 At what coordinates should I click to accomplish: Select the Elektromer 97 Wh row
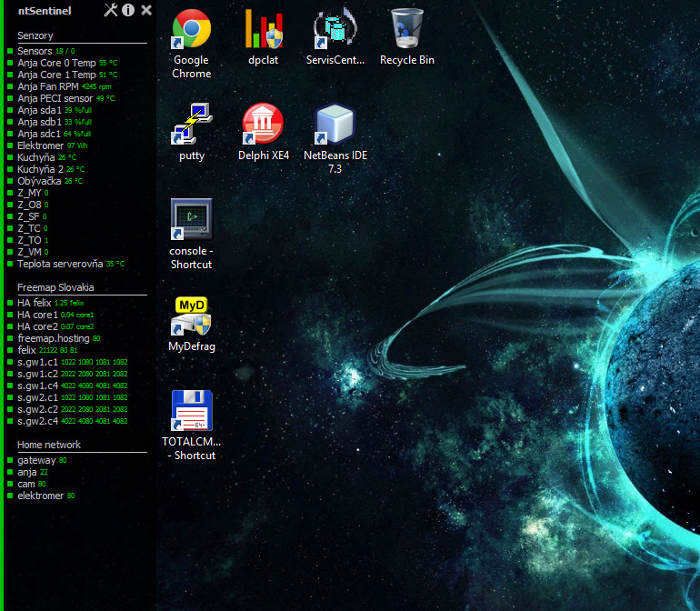pos(48,145)
